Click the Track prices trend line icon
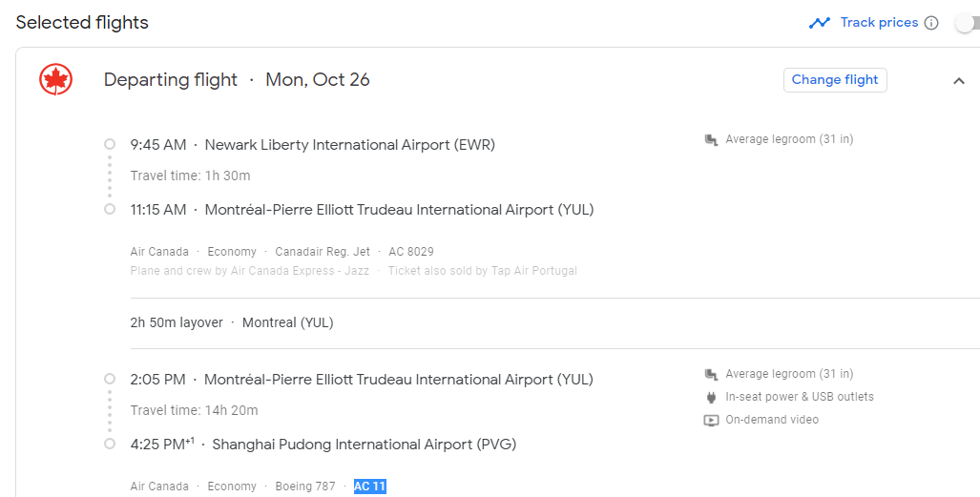 pos(820,23)
